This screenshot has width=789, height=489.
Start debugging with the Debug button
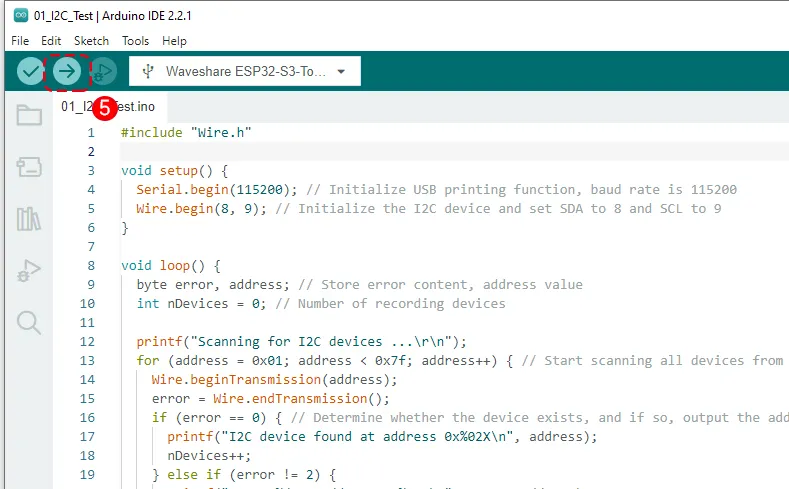(103, 71)
